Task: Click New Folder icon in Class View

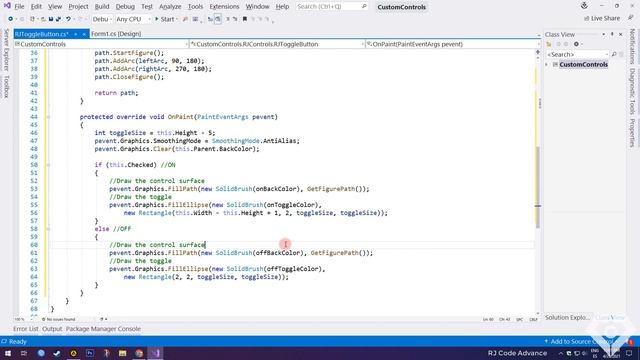Action: pos(549,44)
